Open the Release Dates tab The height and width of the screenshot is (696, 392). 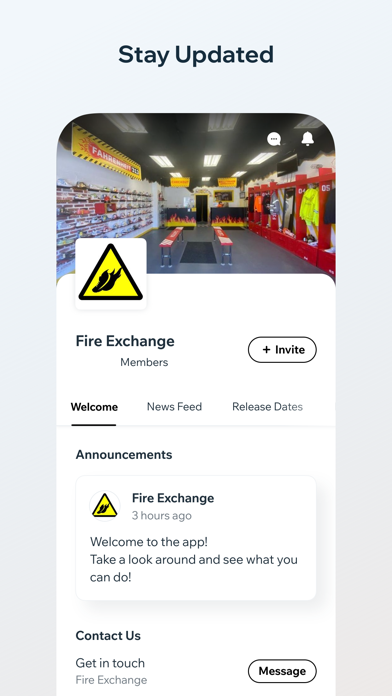pos(267,407)
